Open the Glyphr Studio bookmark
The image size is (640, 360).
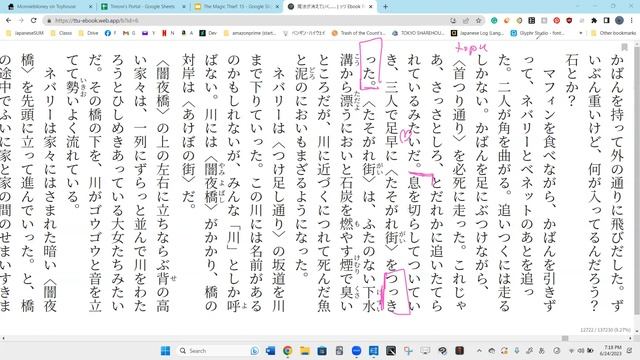click(x=538, y=33)
